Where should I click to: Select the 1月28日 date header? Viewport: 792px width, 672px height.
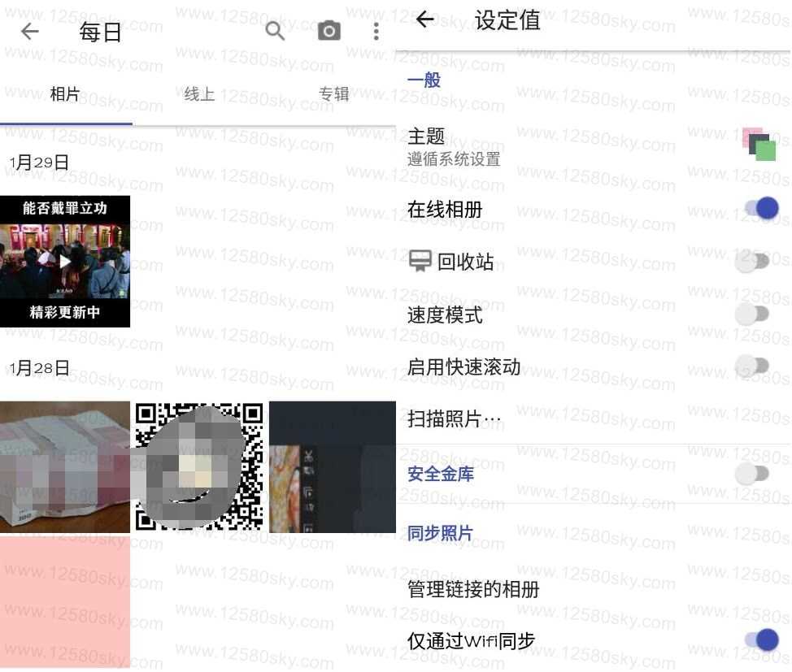click(x=39, y=368)
